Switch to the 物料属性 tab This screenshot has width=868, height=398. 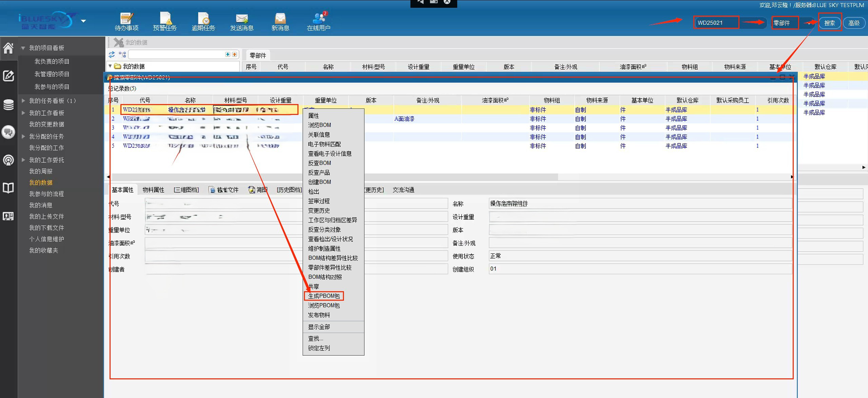click(153, 190)
